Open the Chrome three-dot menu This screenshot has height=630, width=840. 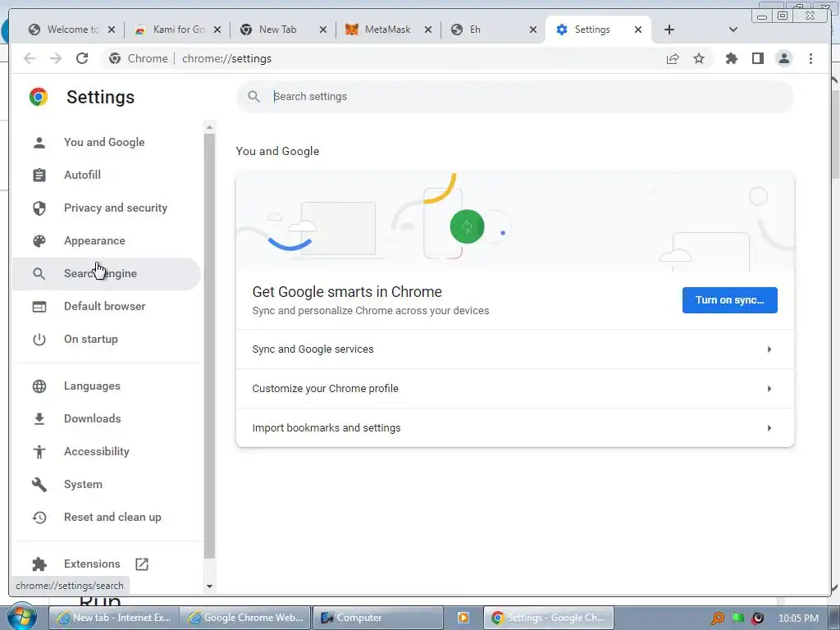point(810,58)
